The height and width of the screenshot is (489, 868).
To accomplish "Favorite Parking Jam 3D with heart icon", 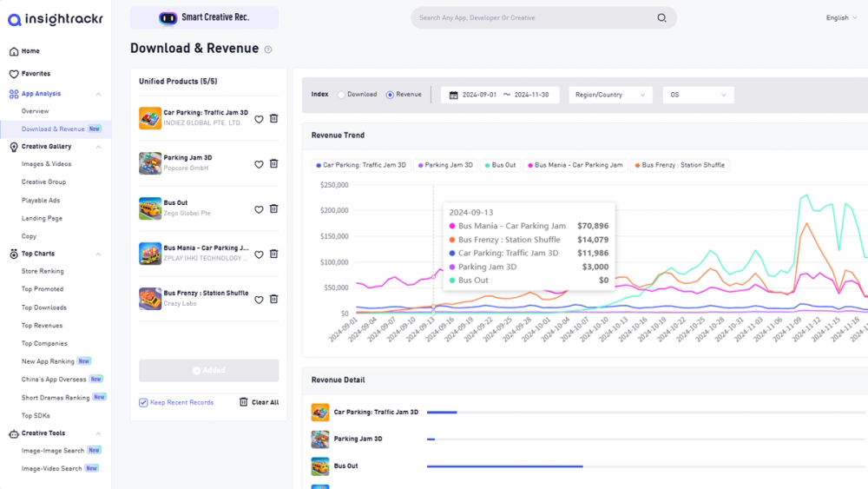I will pos(259,164).
